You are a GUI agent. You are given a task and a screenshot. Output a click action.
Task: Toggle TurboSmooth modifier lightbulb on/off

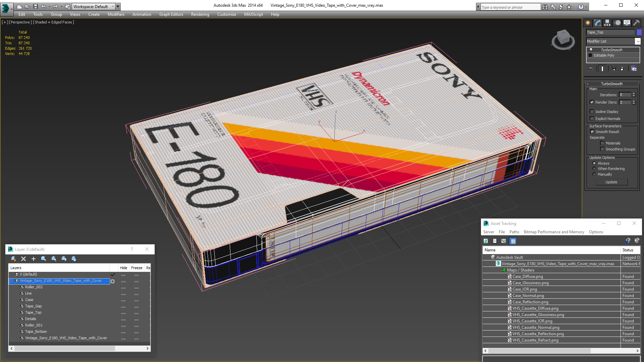click(x=591, y=50)
